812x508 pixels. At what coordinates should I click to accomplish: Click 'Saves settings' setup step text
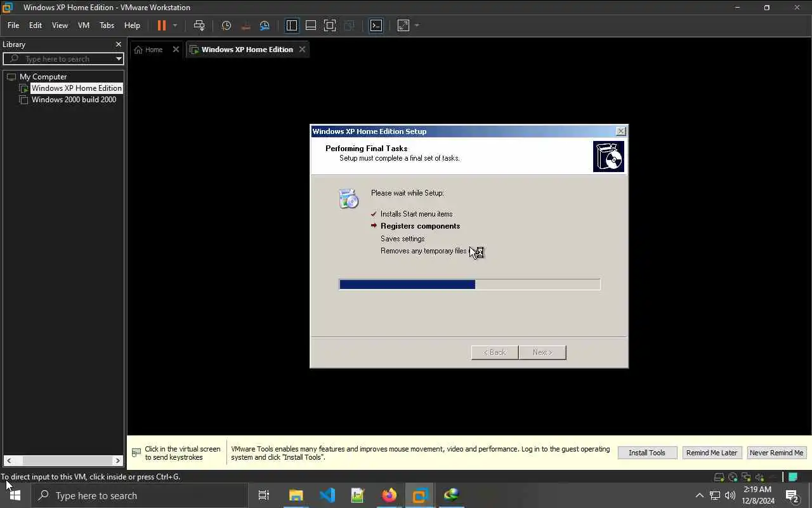tap(402, 239)
